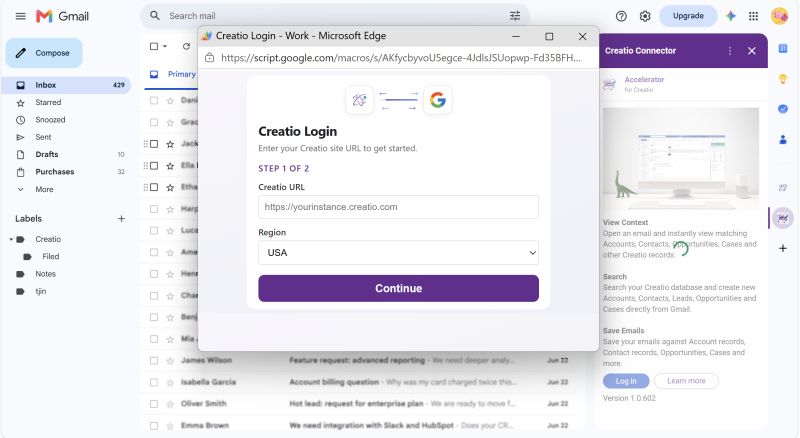This screenshot has height=438, width=800.
Task: Open the side panel icon below Contacts
Action: pos(783,187)
